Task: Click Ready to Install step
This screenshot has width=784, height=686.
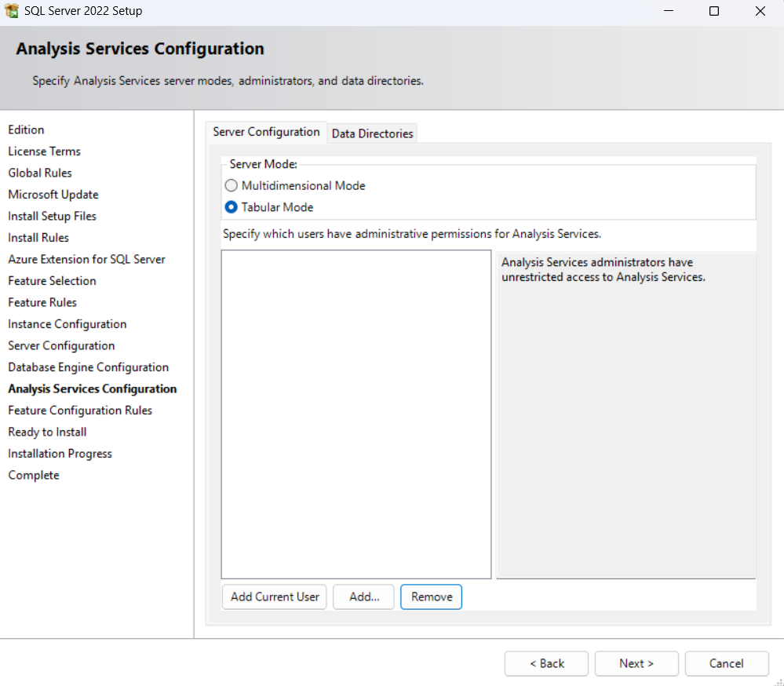Action: click(x=47, y=432)
